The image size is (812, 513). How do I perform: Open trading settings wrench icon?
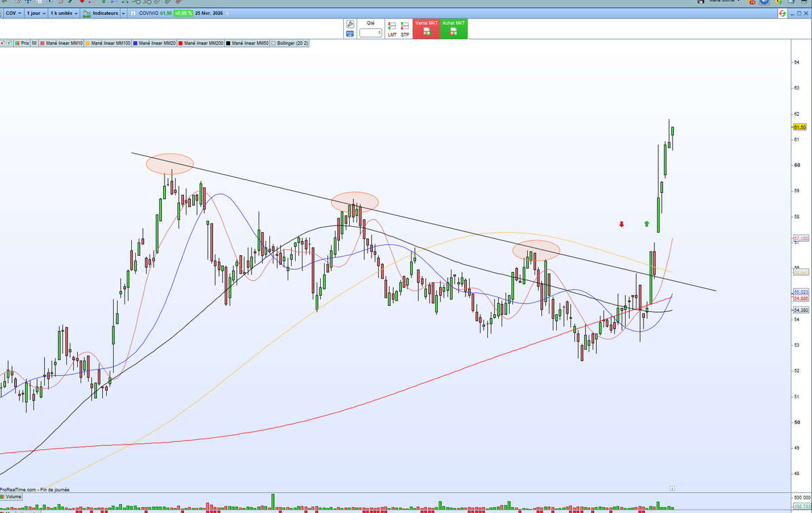click(x=350, y=23)
